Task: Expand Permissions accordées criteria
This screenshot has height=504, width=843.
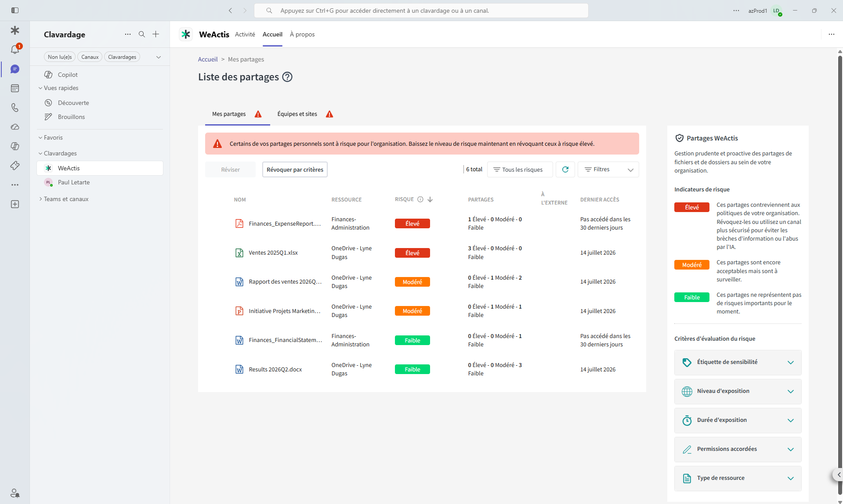Action: [x=738, y=449]
